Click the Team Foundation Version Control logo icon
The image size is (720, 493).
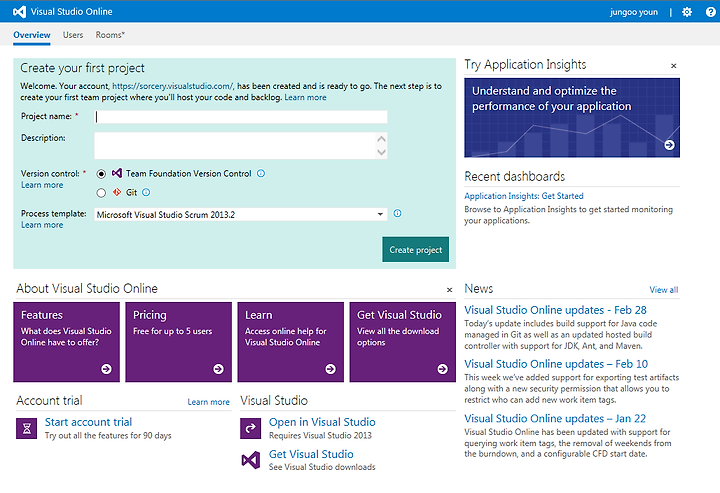[x=117, y=173]
